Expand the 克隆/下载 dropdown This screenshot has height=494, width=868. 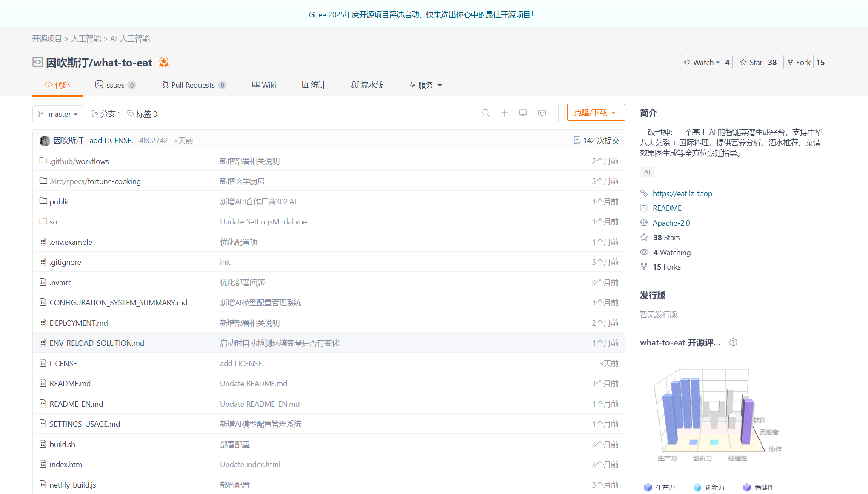tap(595, 112)
